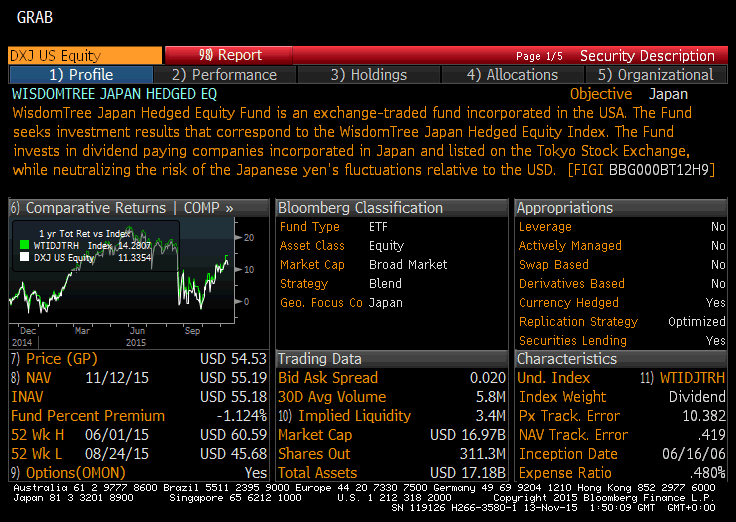Image resolution: width=736 pixels, height=522 pixels.
Task: Click the Appropriations panel header
Action: click(x=621, y=207)
